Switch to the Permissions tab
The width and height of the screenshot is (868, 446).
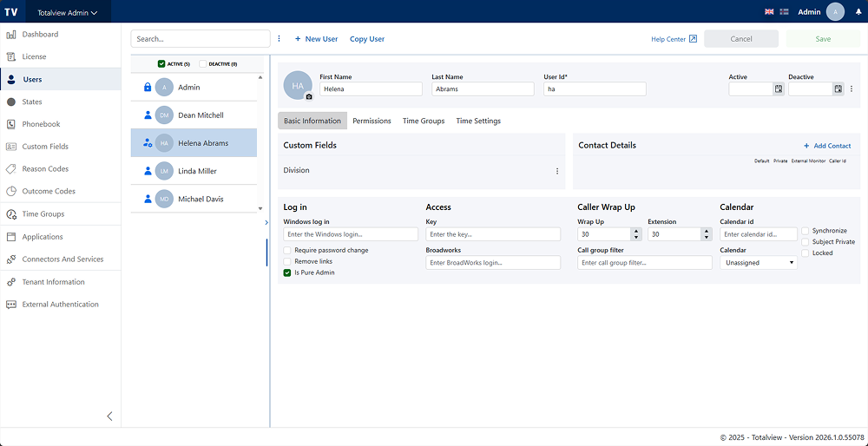[372, 121]
